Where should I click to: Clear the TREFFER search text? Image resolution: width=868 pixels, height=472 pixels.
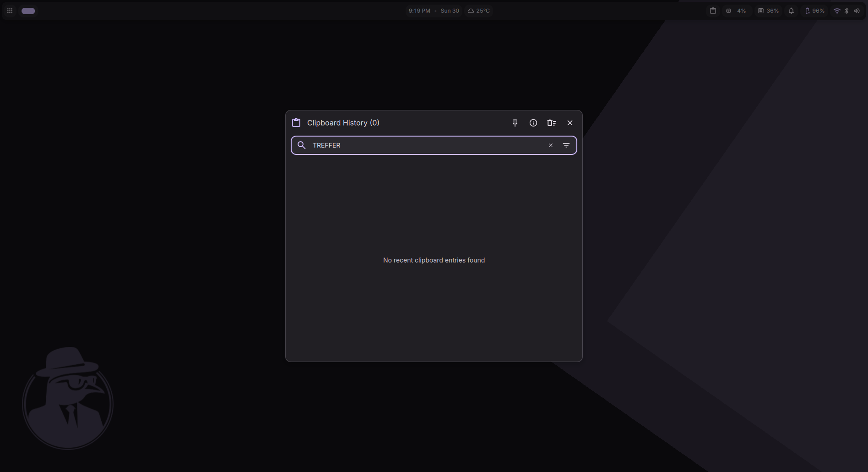coord(550,145)
